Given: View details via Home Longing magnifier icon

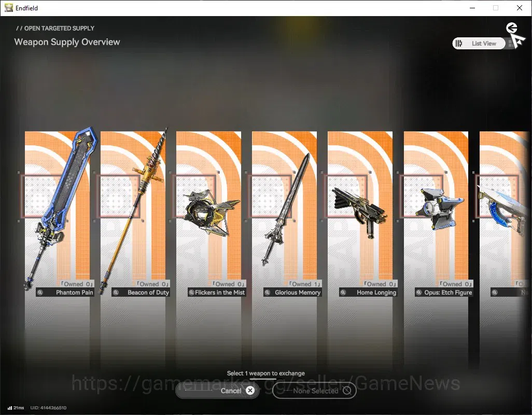Looking at the screenshot, I should [x=343, y=293].
